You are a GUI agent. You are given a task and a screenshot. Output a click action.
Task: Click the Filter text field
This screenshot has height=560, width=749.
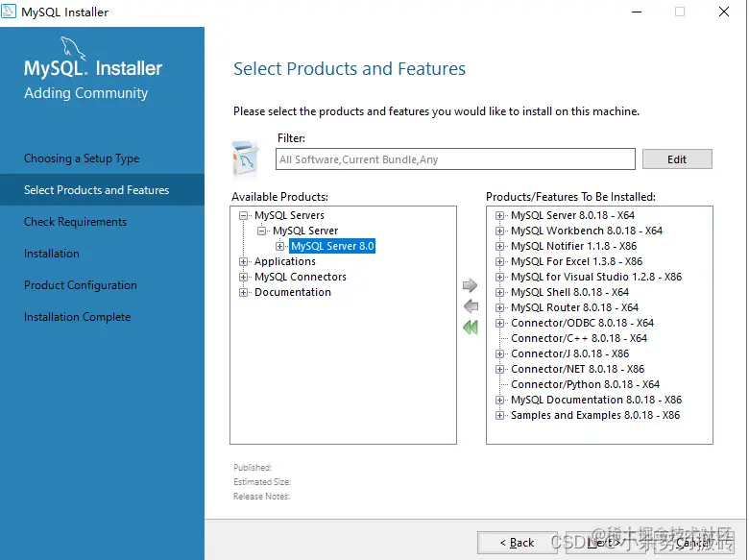455,159
